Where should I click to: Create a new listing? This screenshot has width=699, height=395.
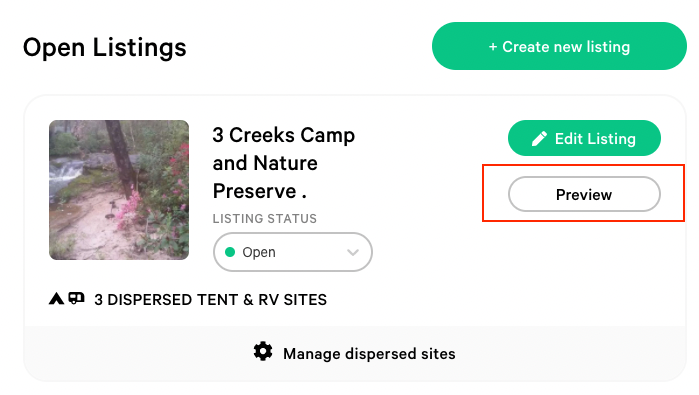(559, 46)
